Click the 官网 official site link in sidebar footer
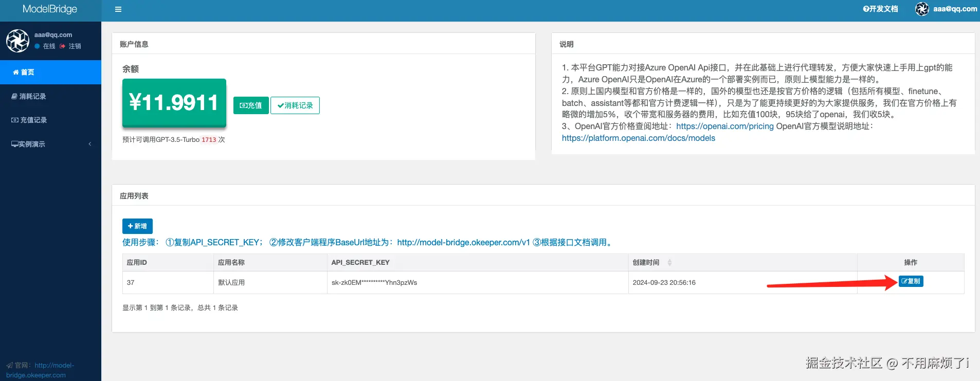This screenshot has height=381, width=980. (40, 370)
